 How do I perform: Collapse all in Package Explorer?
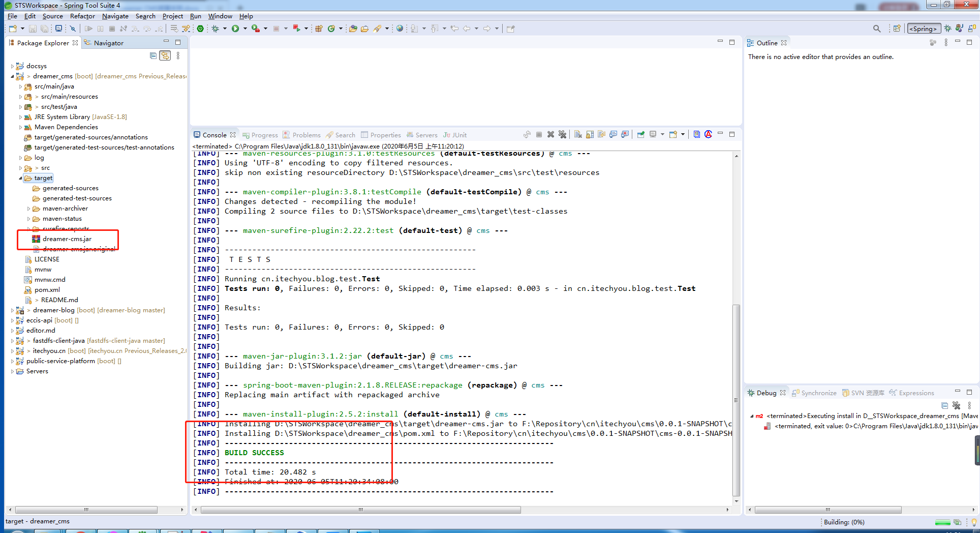[153, 56]
